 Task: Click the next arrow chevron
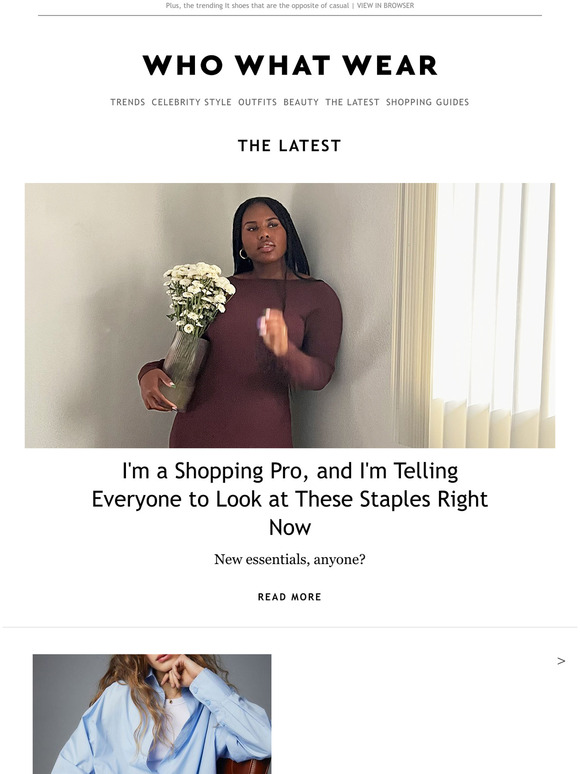pyautogui.click(x=561, y=661)
